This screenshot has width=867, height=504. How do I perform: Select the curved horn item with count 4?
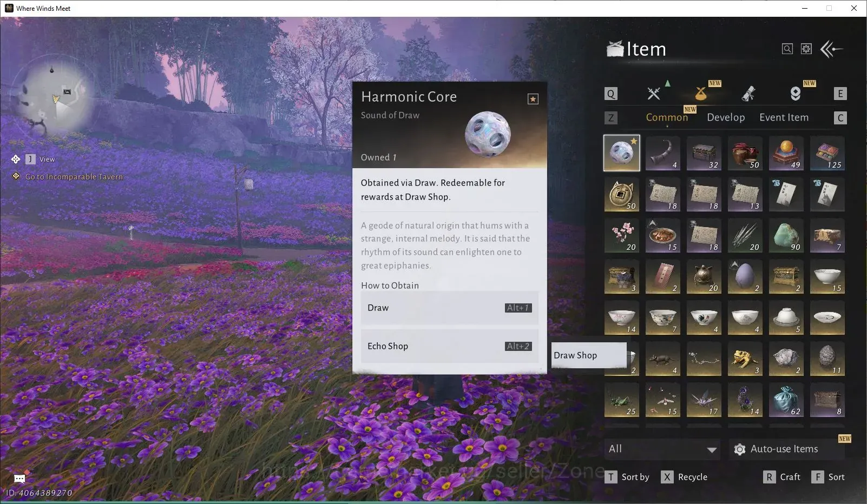tap(663, 153)
